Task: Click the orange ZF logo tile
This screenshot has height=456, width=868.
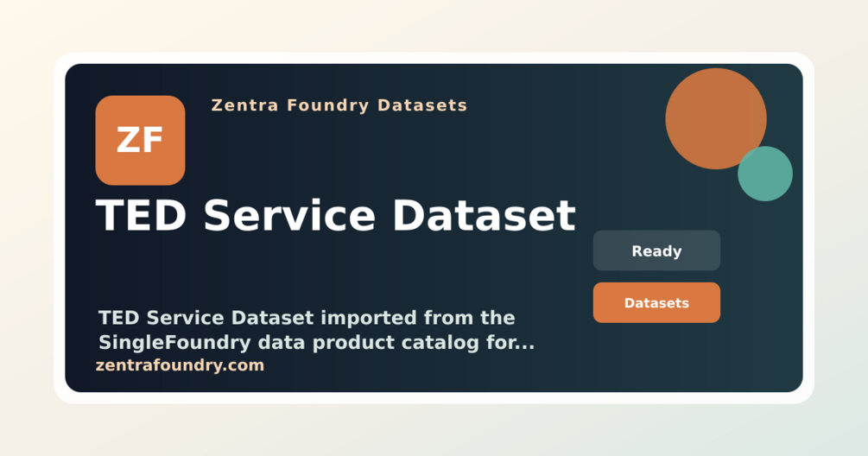Action: coord(140,141)
